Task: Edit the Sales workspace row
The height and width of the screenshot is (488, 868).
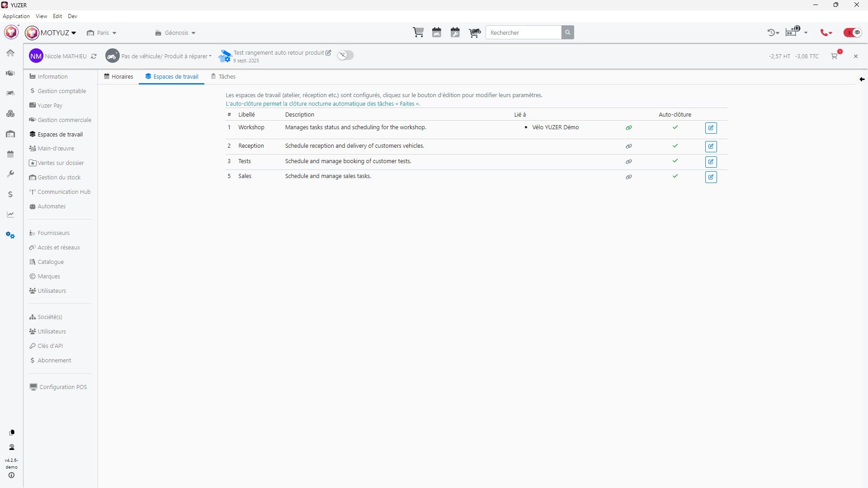Action: pos(711,177)
